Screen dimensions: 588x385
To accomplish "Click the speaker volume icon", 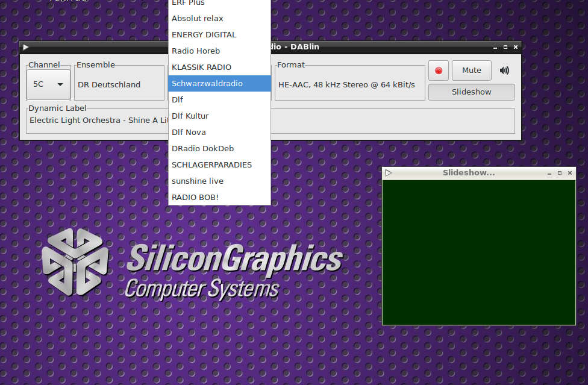I will [504, 70].
